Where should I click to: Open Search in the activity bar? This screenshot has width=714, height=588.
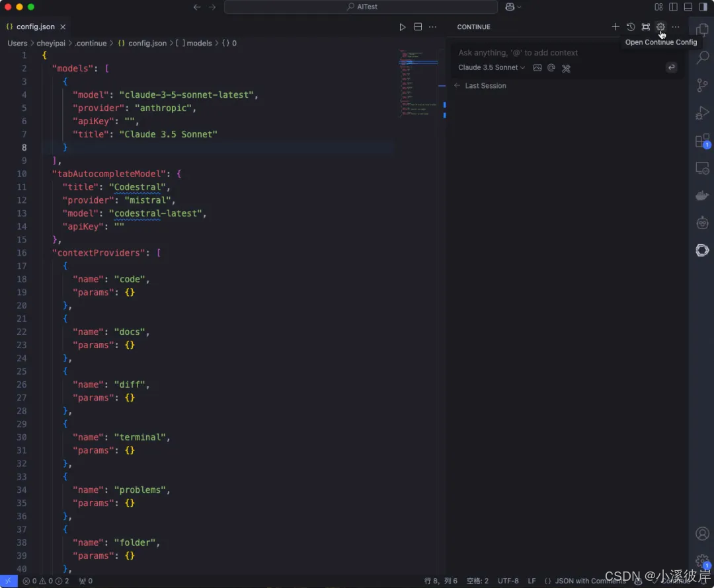click(702, 57)
